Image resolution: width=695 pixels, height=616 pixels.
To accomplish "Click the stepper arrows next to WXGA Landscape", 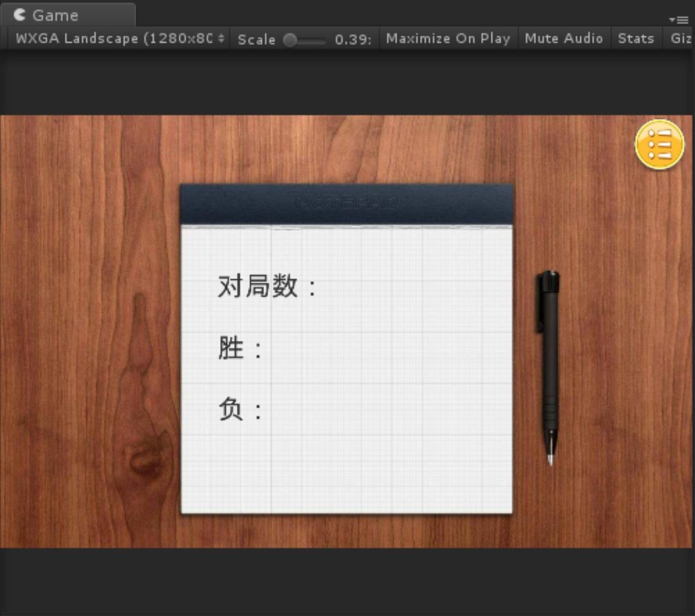I will (x=220, y=39).
